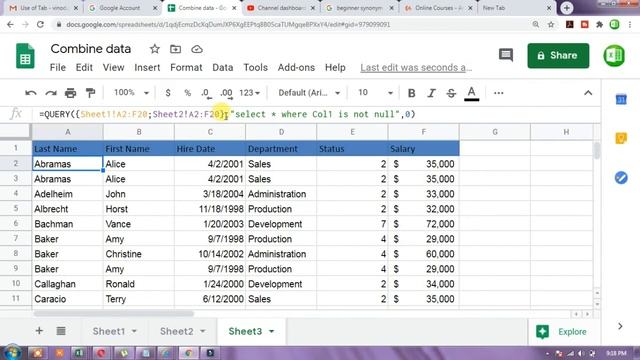
Task: Click Chrome icon in Windows taskbar
Action: click(x=188, y=353)
